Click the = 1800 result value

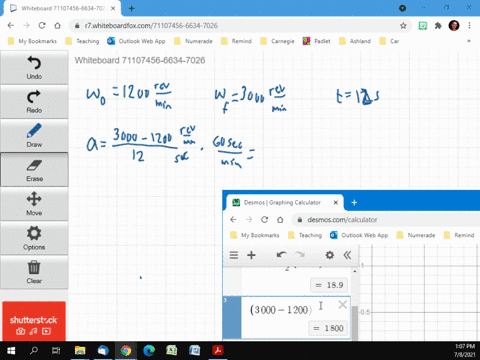(329, 328)
